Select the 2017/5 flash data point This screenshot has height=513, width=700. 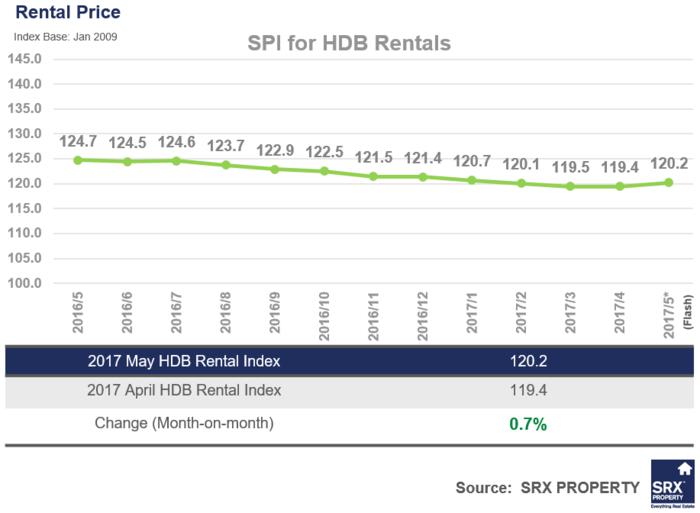tap(669, 183)
